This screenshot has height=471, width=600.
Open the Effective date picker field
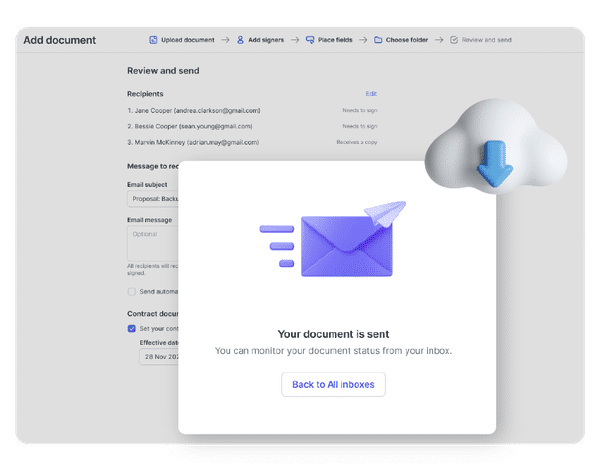(158, 357)
